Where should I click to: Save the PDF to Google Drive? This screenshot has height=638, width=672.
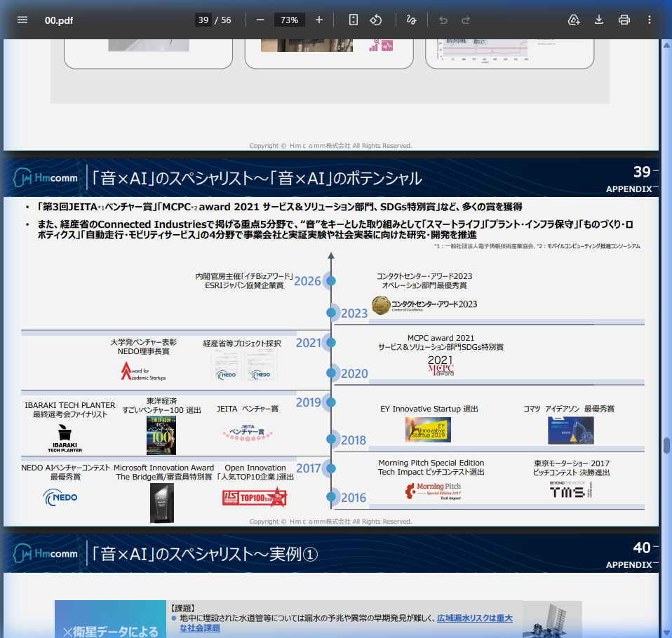574,20
